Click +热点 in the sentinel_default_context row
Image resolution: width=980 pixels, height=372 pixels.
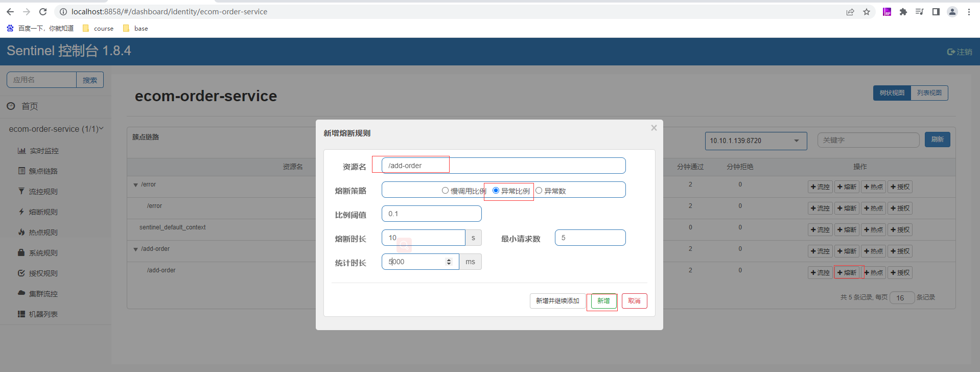point(874,230)
